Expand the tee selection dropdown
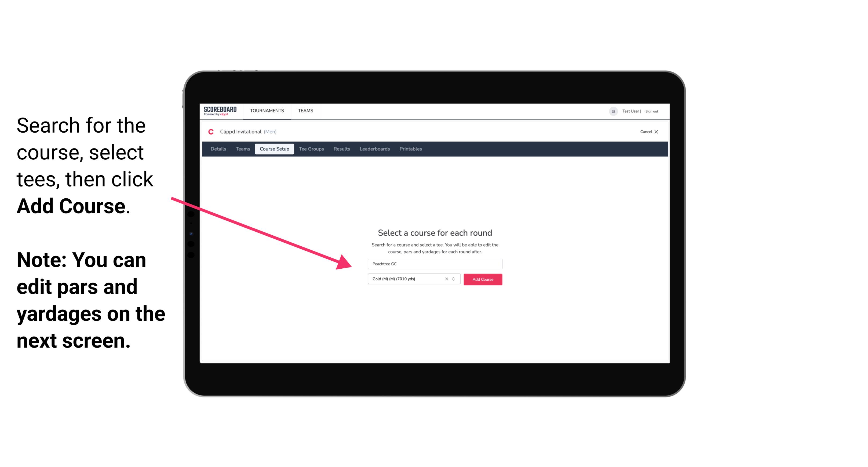The image size is (868, 467). click(454, 279)
